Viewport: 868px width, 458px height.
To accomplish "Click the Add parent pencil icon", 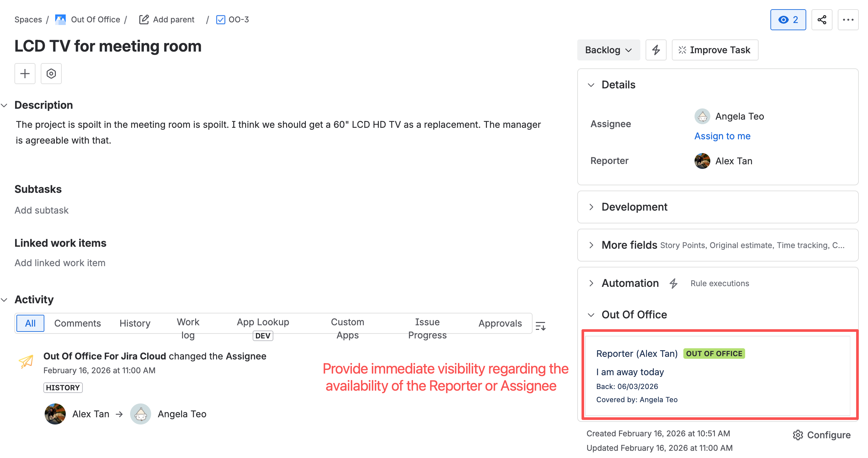I will 144,19.
